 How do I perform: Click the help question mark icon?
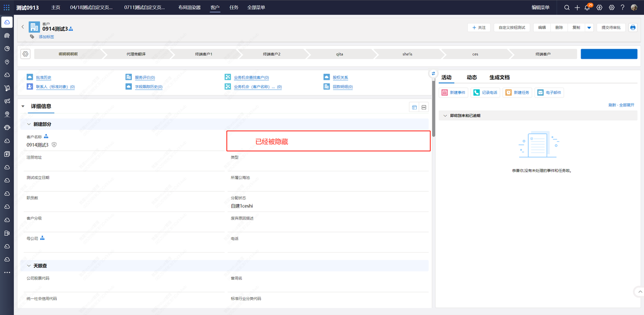[622, 8]
